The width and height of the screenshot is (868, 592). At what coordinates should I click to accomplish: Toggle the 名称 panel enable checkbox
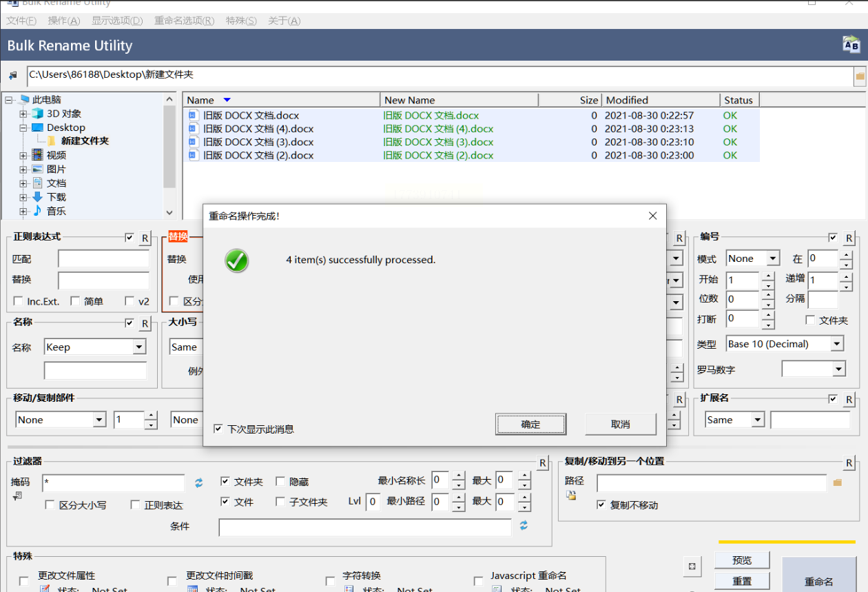[130, 323]
